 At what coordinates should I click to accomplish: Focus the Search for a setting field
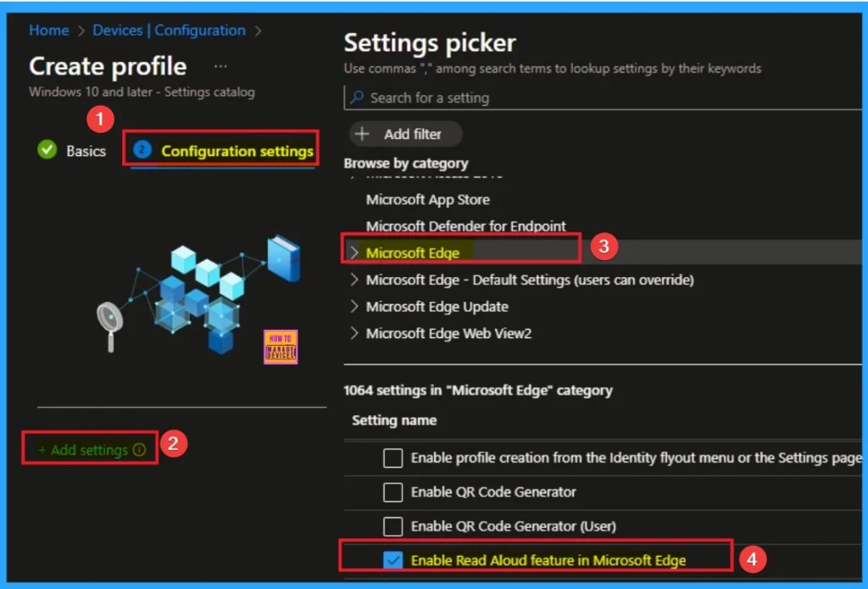pyautogui.click(x=603, y=98)
